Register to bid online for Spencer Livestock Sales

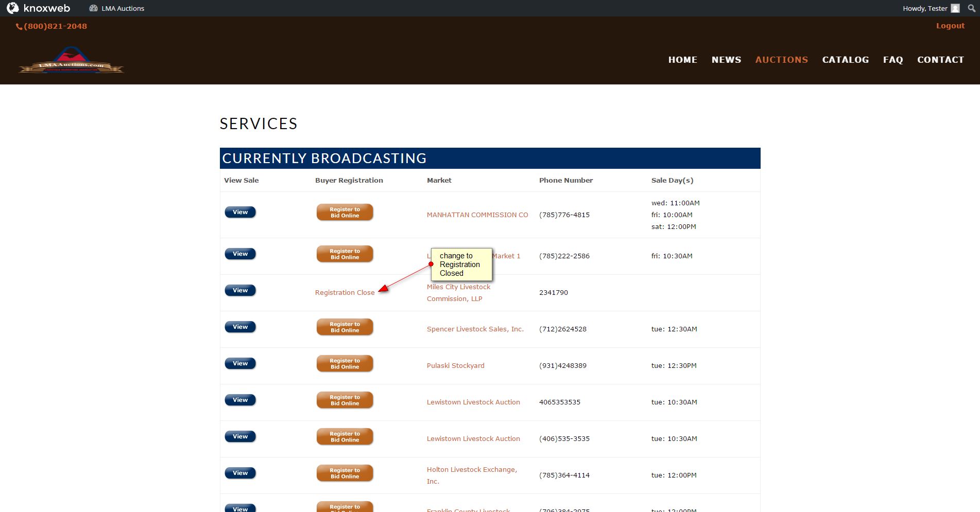click(x=345, y=327)
